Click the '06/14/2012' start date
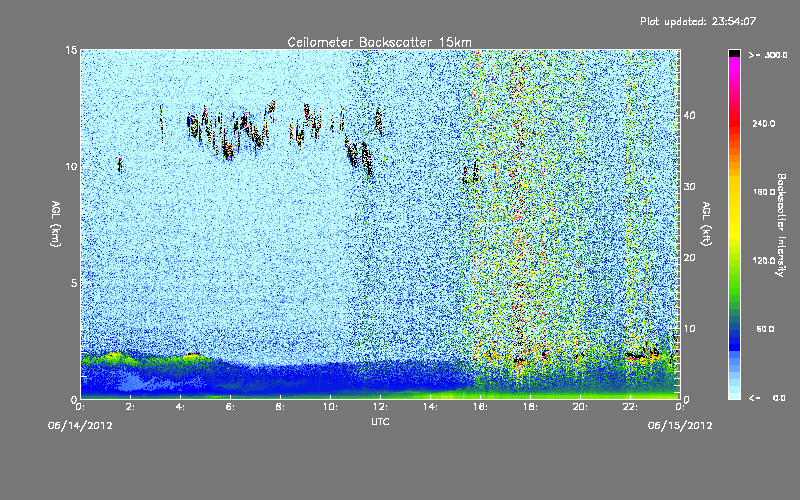This screenshot has width=800, height=500. [80, 426]
